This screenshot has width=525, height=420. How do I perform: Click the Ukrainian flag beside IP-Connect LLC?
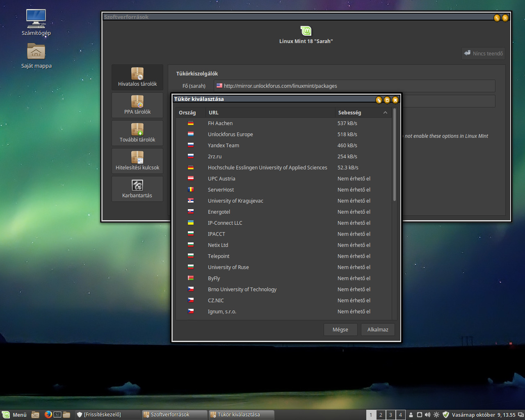[x=191, y=223]
